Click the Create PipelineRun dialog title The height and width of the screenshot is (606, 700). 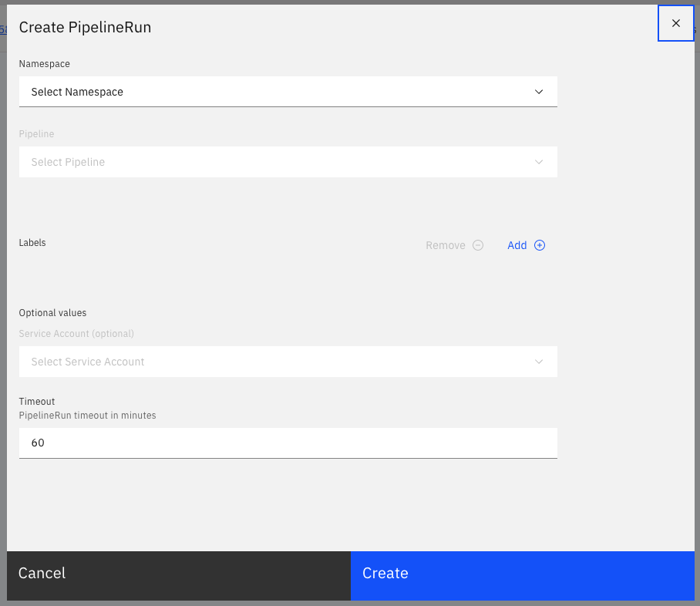click(x=85, y=27)
